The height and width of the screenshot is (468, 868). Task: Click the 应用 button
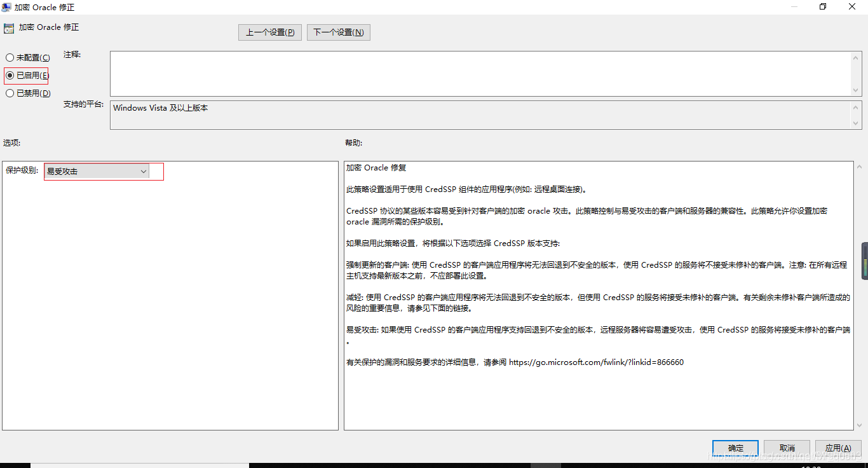pyautogui.click(x=838, y=448)
